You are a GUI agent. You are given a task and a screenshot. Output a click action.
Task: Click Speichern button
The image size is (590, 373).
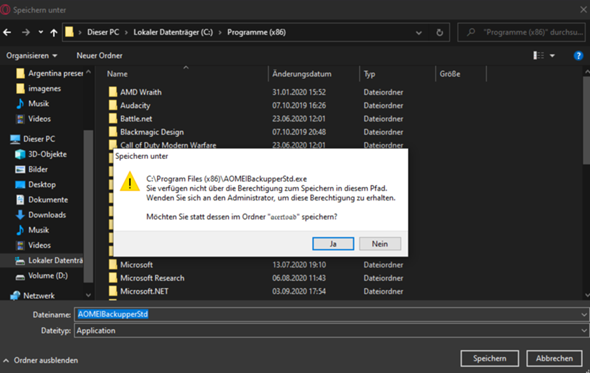point(490,358)
